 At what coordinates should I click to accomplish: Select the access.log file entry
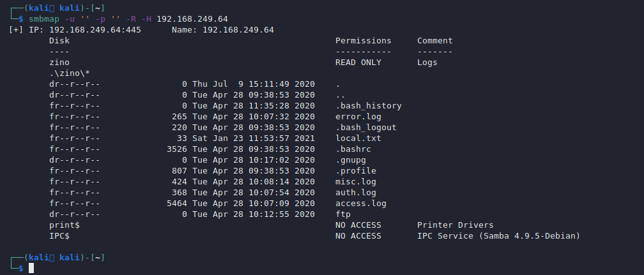coord(360,204)
